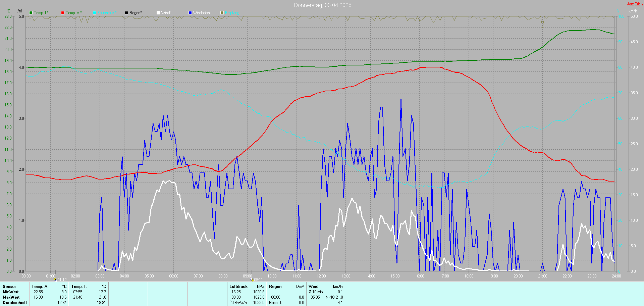Click the Windböen legend text
Viewport: 644px width, 306px height.
[x=201, y=13]
